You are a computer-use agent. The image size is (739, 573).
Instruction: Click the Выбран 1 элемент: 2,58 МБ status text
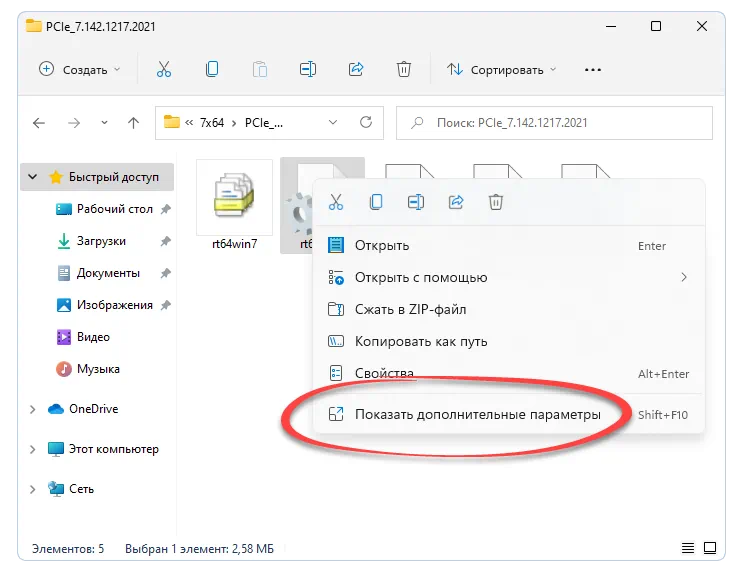pyautogui.click(x=199, y=549)
